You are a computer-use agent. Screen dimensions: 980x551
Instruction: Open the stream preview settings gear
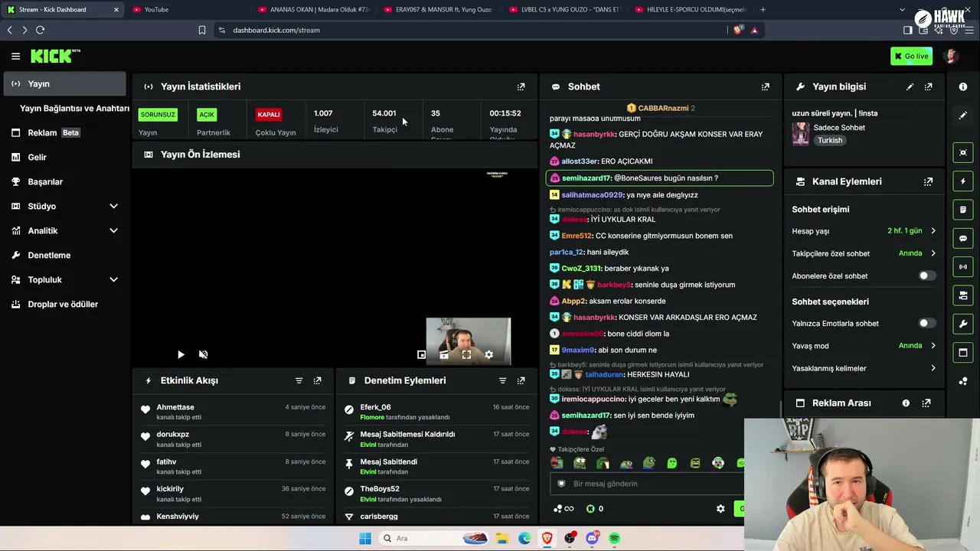488,354
